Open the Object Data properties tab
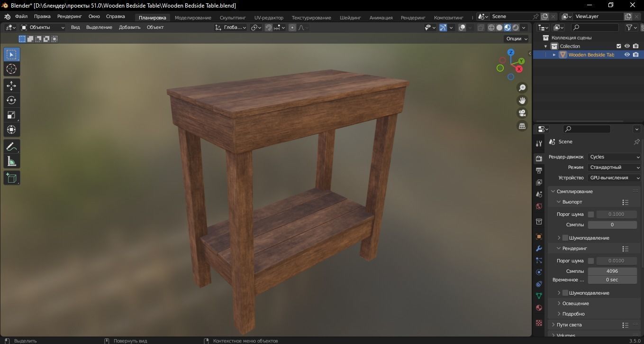This screenshot has width=644, height=344. click(539, 296)
